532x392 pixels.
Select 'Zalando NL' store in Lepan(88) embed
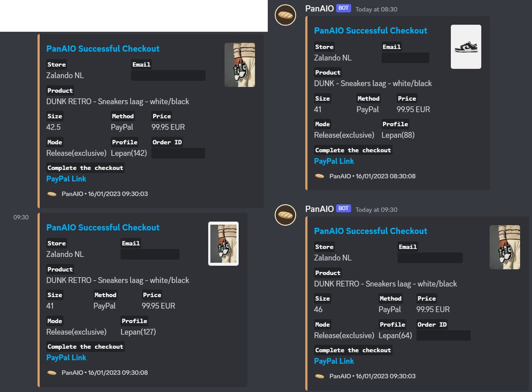click(333, 58)
